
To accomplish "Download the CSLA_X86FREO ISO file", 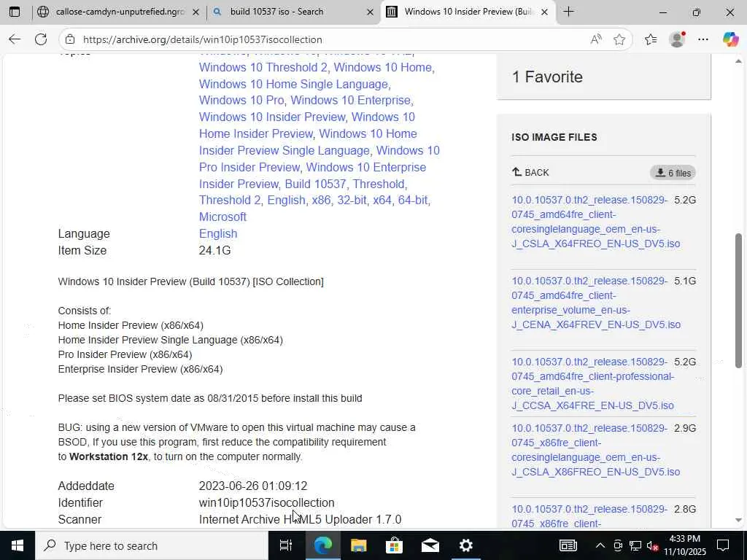I will point(596,450).
